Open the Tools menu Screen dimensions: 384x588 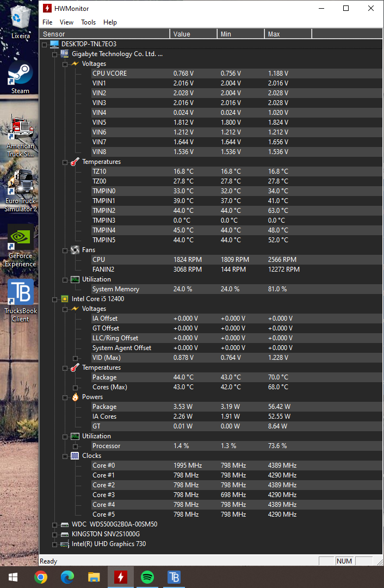pos(89,22)
